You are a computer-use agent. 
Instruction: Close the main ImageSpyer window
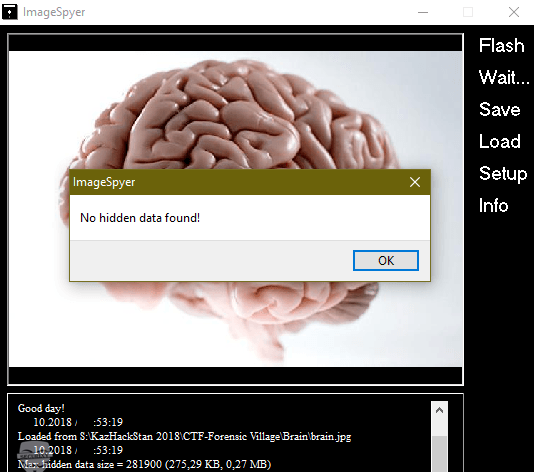coord(514,12)
